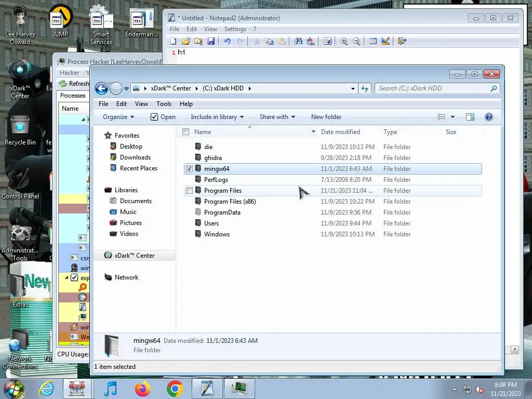The width and height of the screenshot is (532, 399).
Task: Open AIMP desktop shortcut
Action: (60, 21)
